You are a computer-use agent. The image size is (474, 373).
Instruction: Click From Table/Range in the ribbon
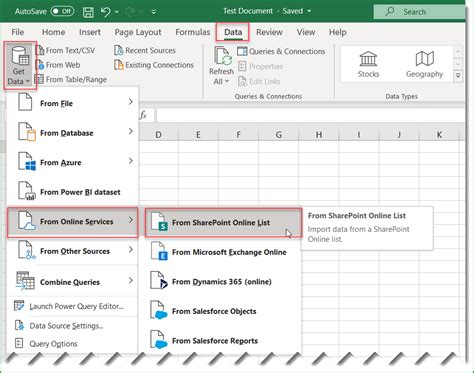[x=71, y=79]
